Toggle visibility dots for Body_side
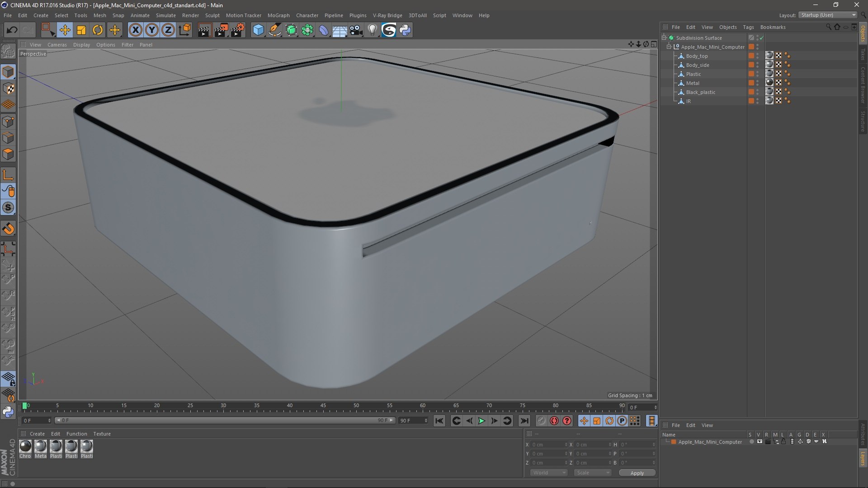This screenshot has width=868, height=488. [758, 65]
